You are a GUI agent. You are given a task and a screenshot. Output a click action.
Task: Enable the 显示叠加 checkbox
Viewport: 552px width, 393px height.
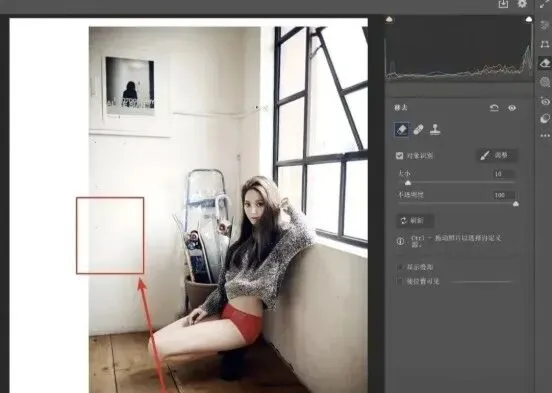tap(399, 267)
